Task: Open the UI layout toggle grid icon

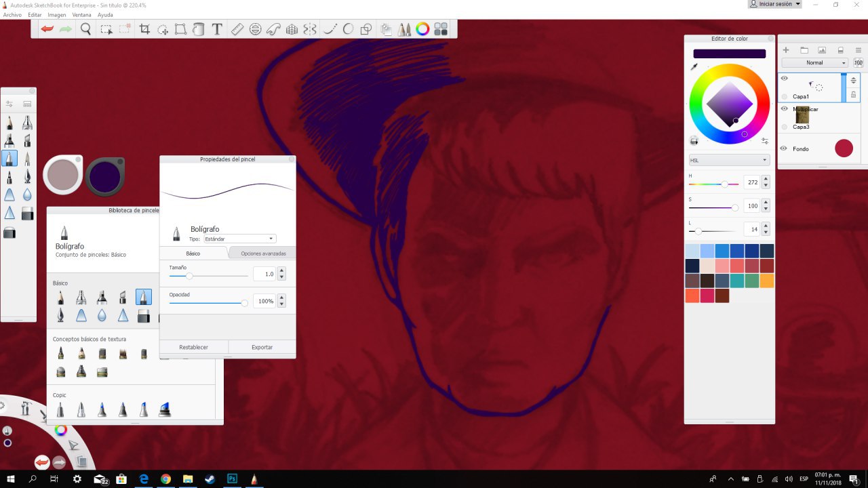Action: 441,29
